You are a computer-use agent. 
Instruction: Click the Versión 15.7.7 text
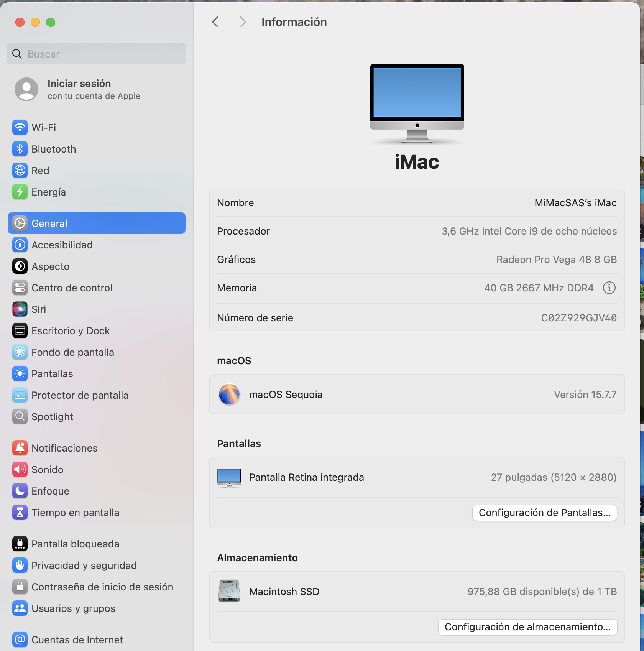[x=585, y=395]
